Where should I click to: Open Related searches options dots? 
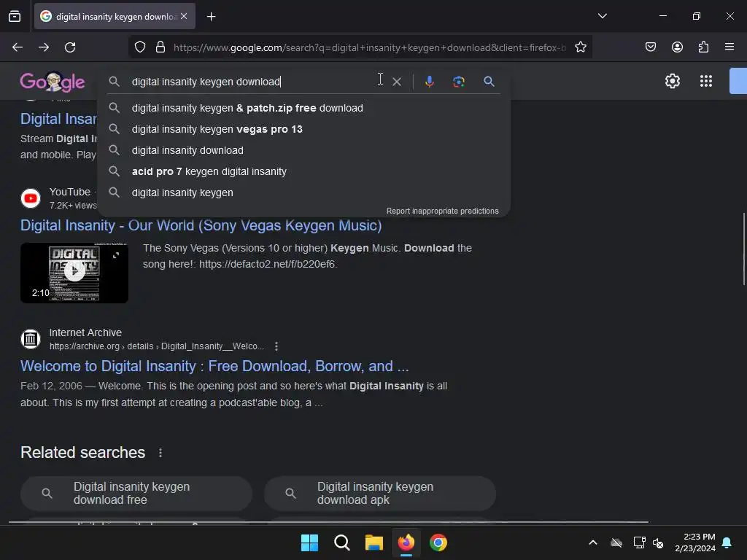point(160,453)
